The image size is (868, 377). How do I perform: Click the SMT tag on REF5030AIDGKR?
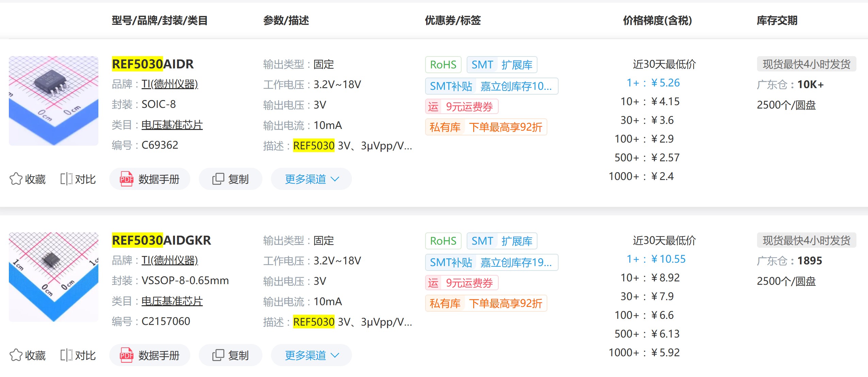[x=481, y=241]
